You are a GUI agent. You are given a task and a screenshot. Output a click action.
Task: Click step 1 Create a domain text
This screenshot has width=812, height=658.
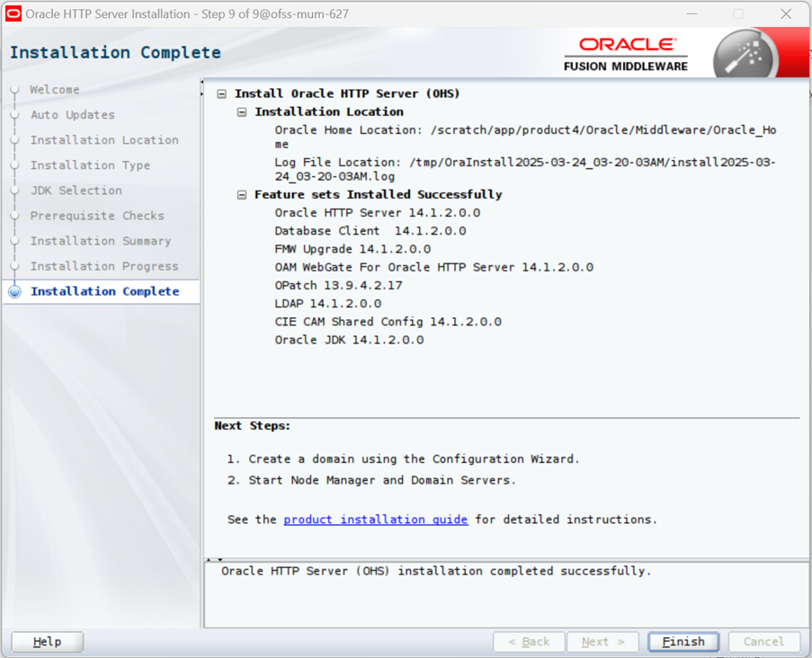pos(403,459)
